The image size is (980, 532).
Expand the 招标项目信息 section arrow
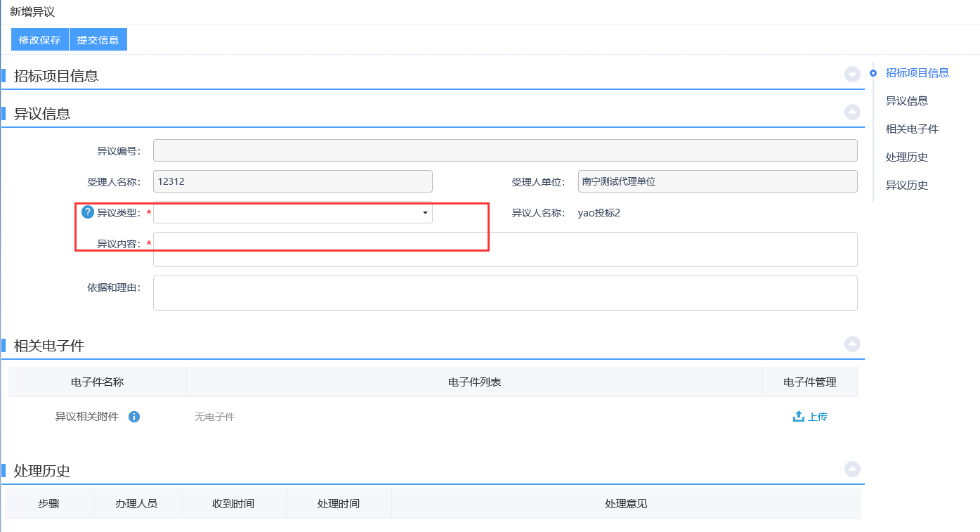(852, 74)
